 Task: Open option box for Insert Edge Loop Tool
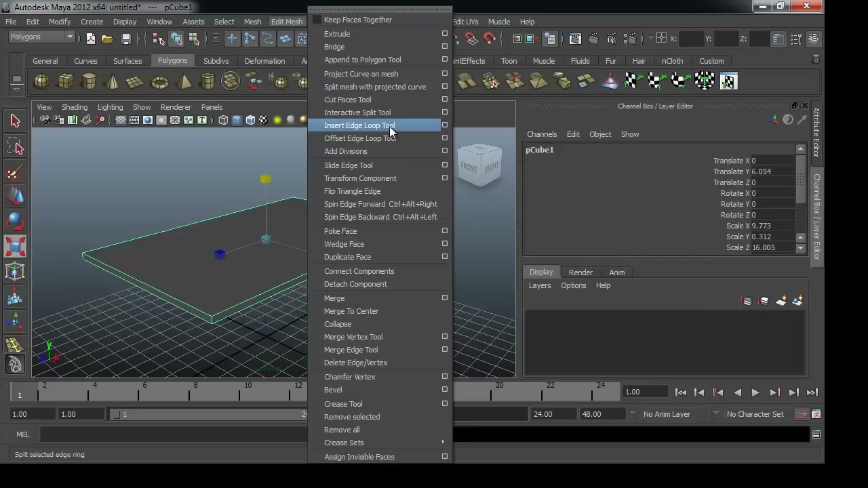click(445, 125)
